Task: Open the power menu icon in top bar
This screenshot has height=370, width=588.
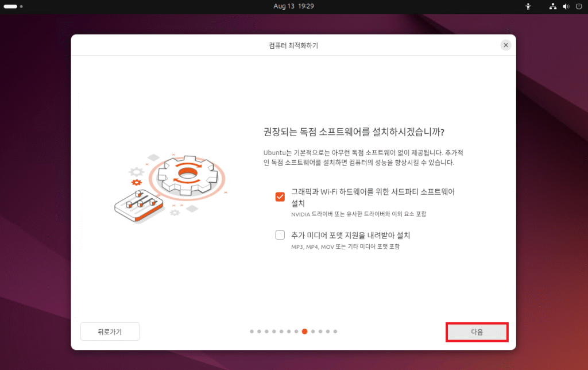Action: coord(579,6)
